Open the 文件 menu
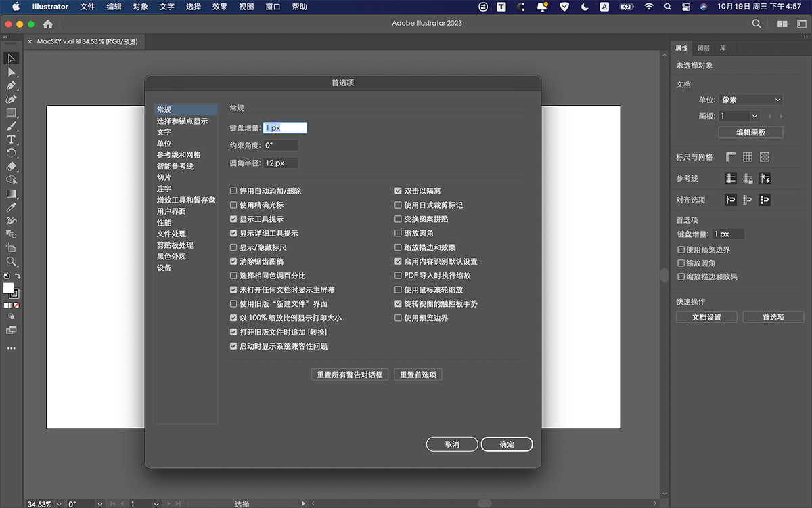The width and height of the screenshot is (812, 508). pos(87,7)
